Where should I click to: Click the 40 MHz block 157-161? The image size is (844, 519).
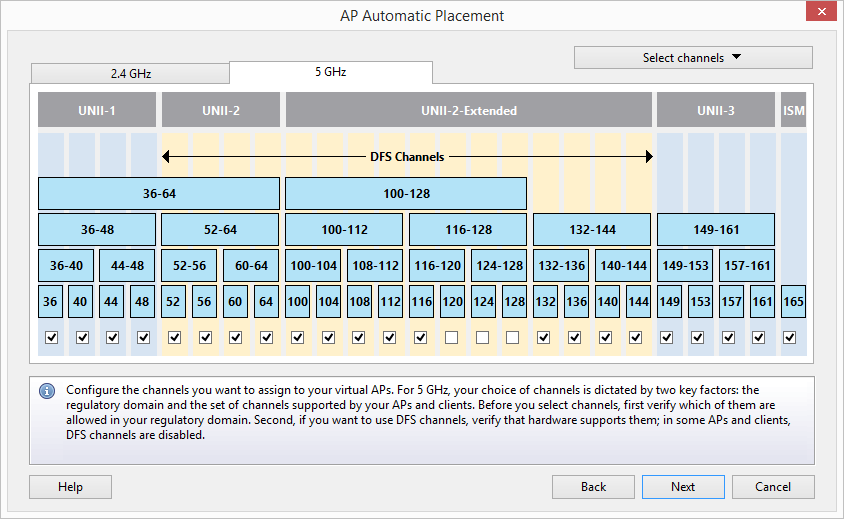[747, 265]
